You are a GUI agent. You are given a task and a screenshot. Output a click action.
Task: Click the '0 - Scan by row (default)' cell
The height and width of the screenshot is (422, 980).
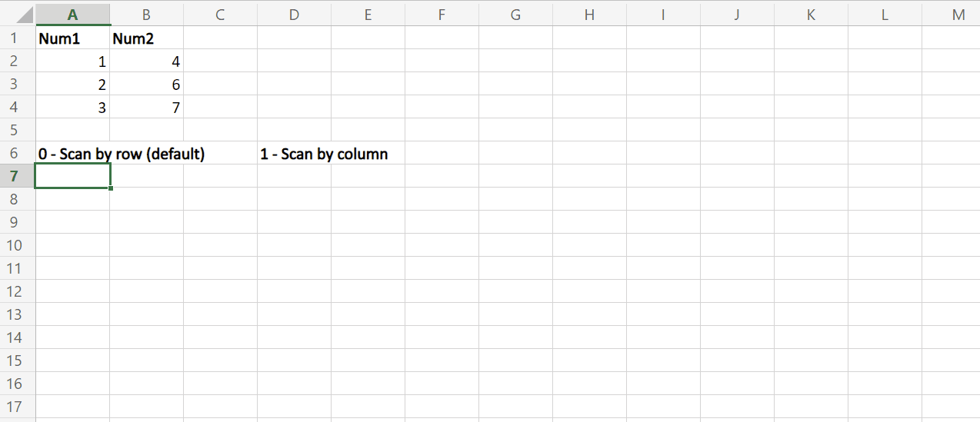tap(72, 154)
